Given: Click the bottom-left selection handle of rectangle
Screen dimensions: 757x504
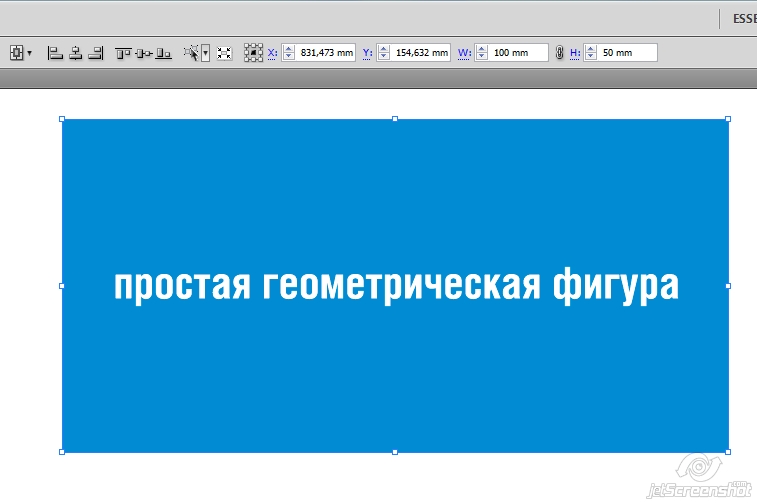Looking at the screenshot, I should [x=62, y=452].
